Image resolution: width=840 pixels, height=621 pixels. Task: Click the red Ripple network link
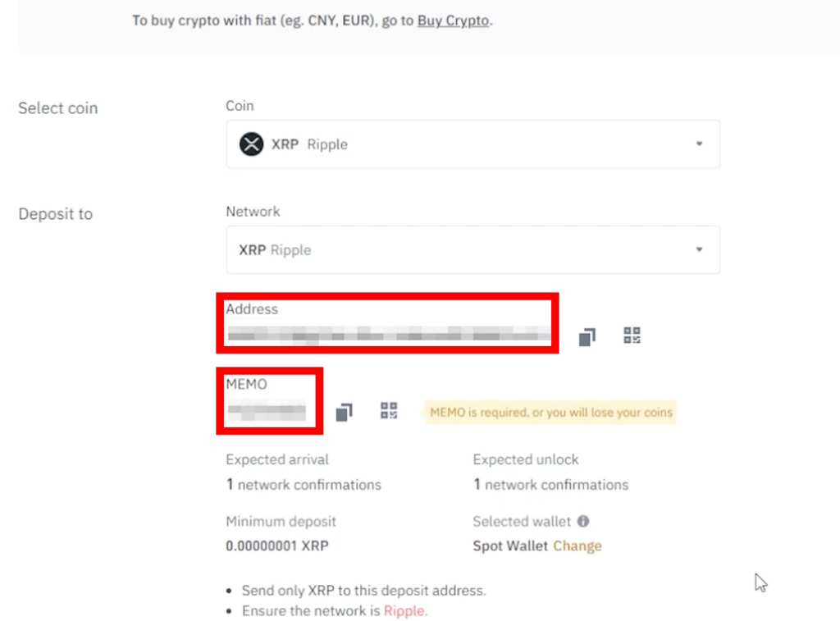pos(404,611)
